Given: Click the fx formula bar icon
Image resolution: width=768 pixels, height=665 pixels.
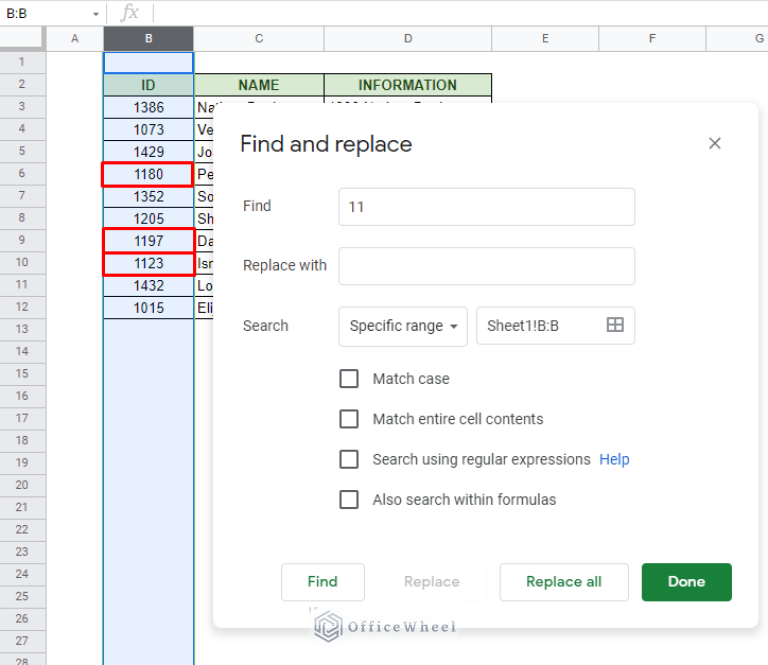Looking at the screenshot, I should coord(129,13).
